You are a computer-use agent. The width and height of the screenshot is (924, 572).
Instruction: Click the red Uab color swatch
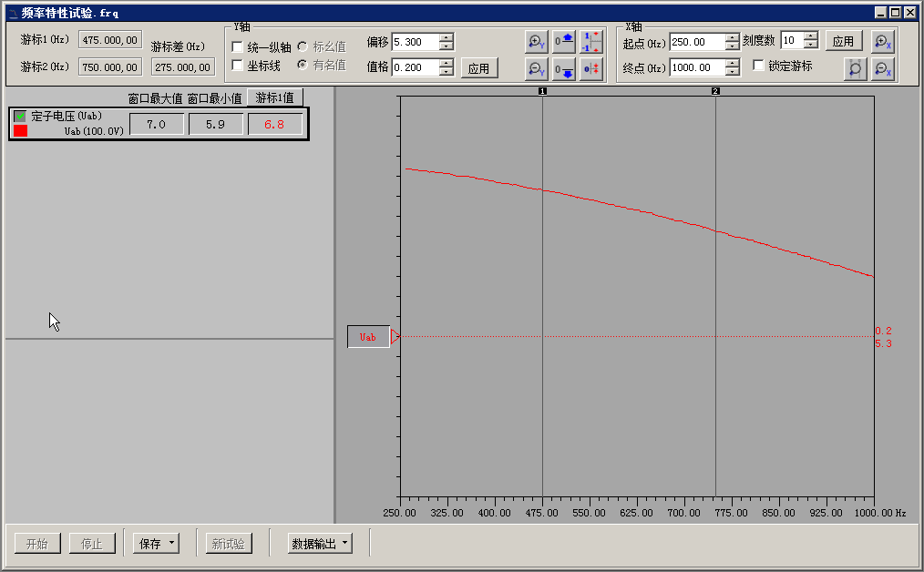20,131
